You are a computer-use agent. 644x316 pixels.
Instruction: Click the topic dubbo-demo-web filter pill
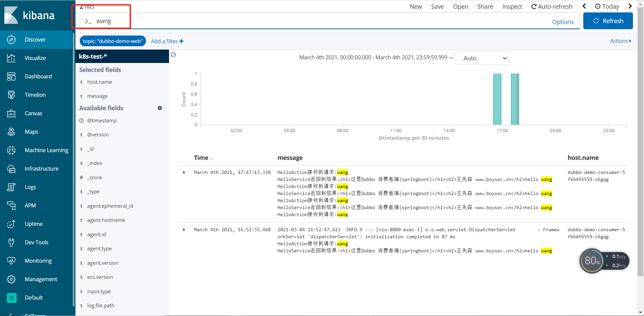point(113,41)
